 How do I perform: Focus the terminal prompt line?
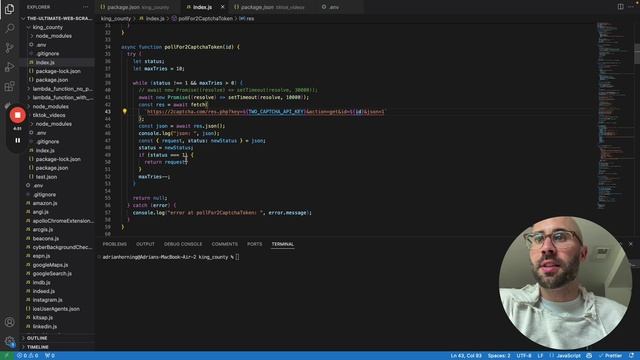pos(171,257)
